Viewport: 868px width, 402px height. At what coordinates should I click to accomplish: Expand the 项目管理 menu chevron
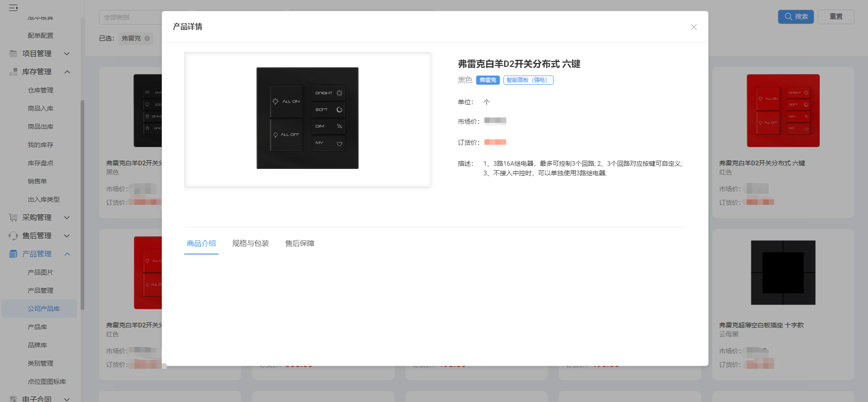pyautogui.click(x=67, y=54)
